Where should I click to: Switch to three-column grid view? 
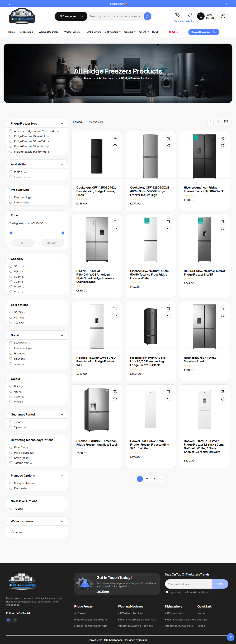tap(226, 122)
